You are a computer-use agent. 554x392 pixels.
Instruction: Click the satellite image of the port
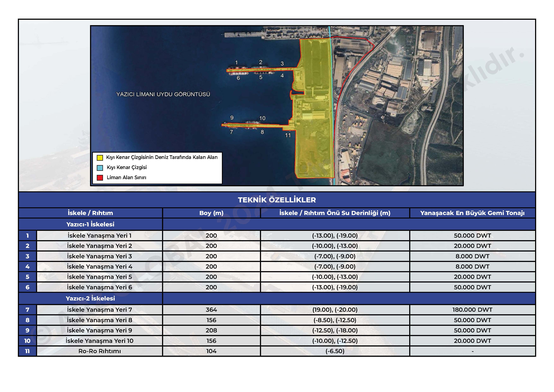click(277, 106)
